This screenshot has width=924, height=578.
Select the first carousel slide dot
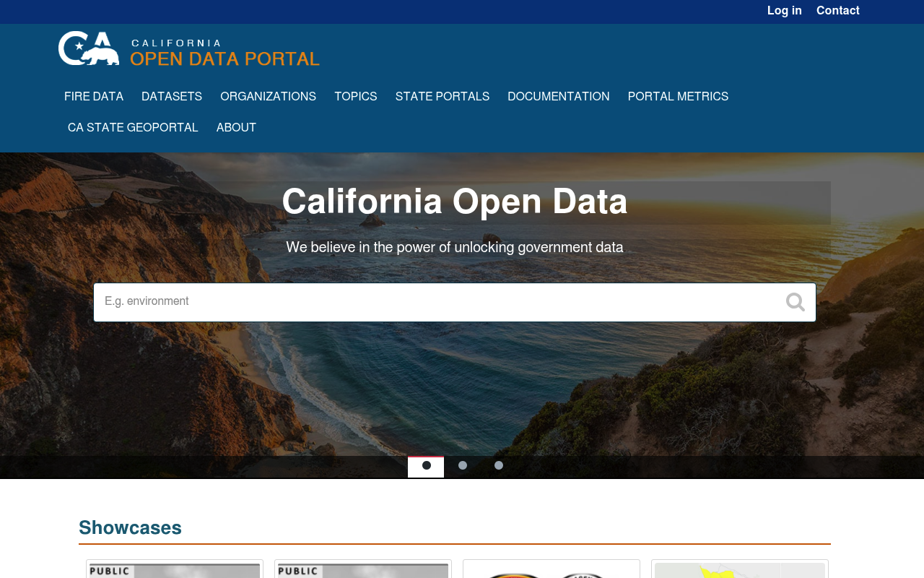(x=426, y=466)
